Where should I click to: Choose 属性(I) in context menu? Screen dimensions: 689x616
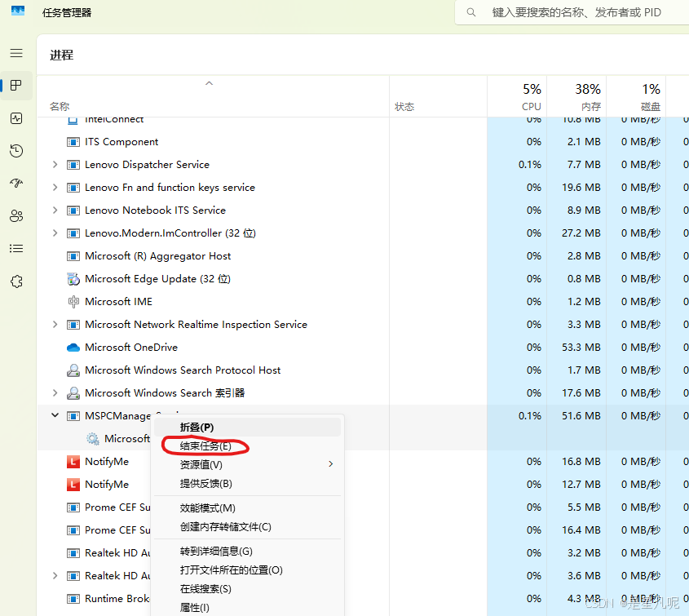pos(247,608)
